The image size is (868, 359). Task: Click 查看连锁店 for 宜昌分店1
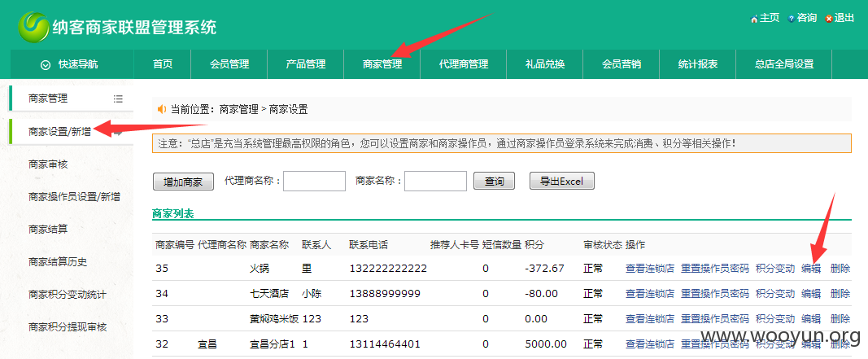(x=650, y=344)
